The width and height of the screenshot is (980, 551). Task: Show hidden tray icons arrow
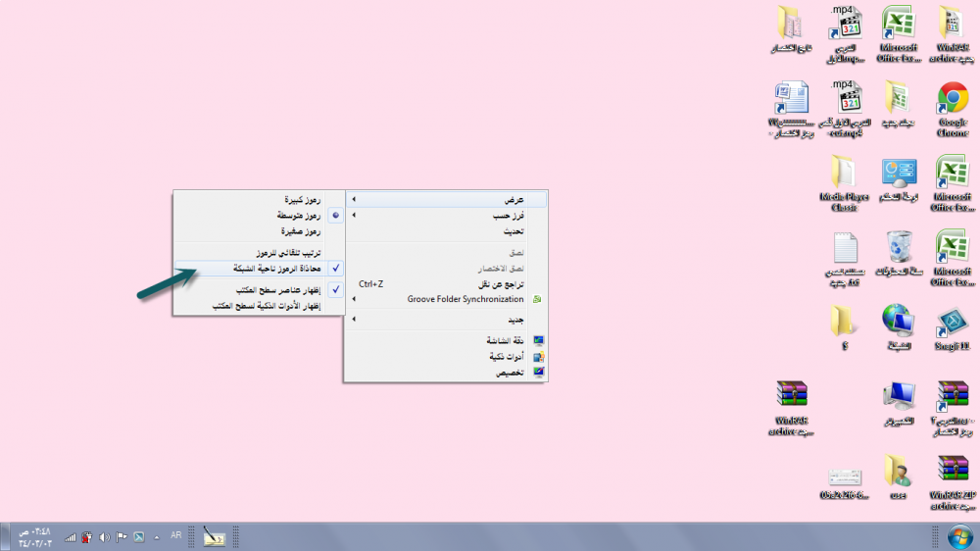(x=156, y=536)
